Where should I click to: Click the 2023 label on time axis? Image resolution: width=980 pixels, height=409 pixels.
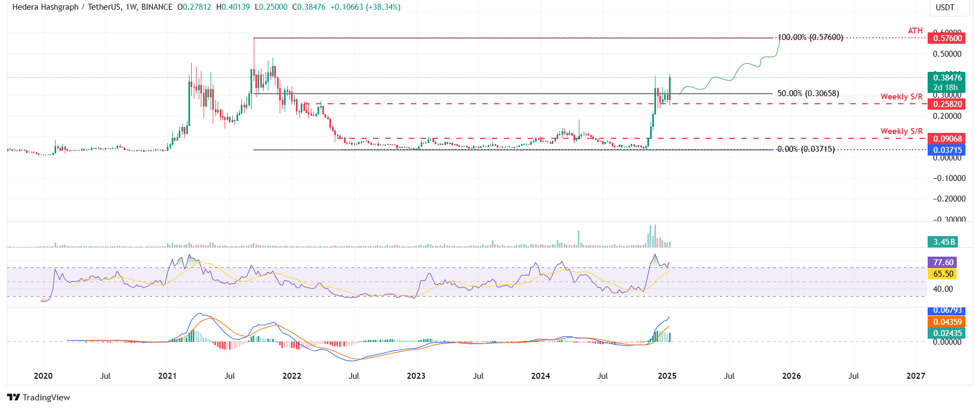pos(416,376)
